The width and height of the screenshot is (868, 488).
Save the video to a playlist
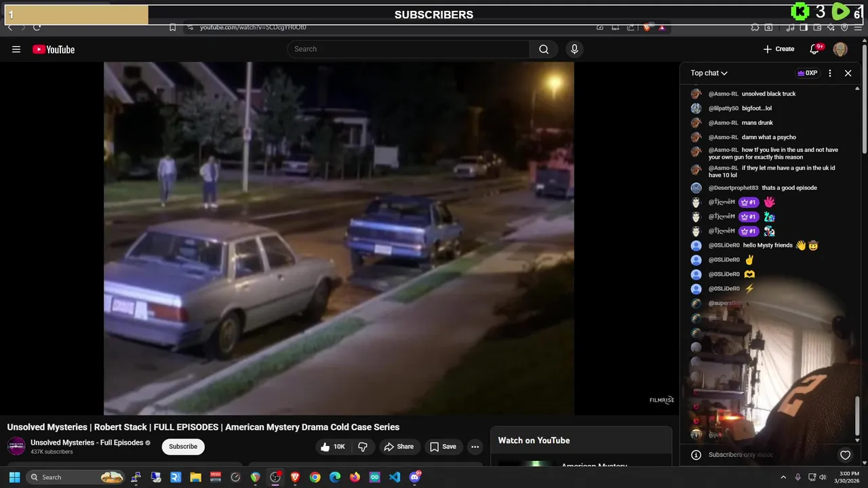click(x=443, y=447)
